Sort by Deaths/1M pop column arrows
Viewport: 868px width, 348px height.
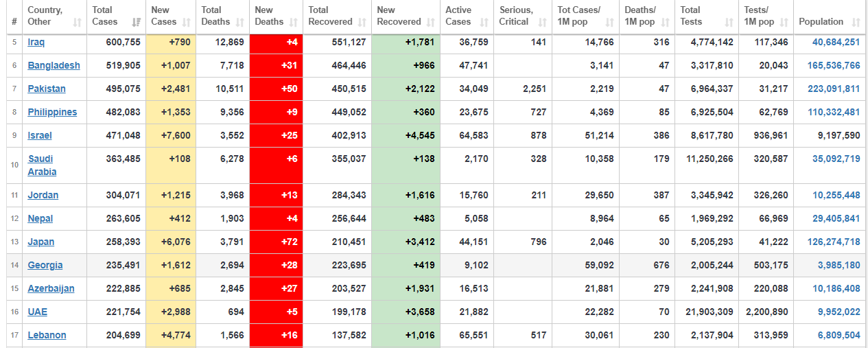point(664,23)
